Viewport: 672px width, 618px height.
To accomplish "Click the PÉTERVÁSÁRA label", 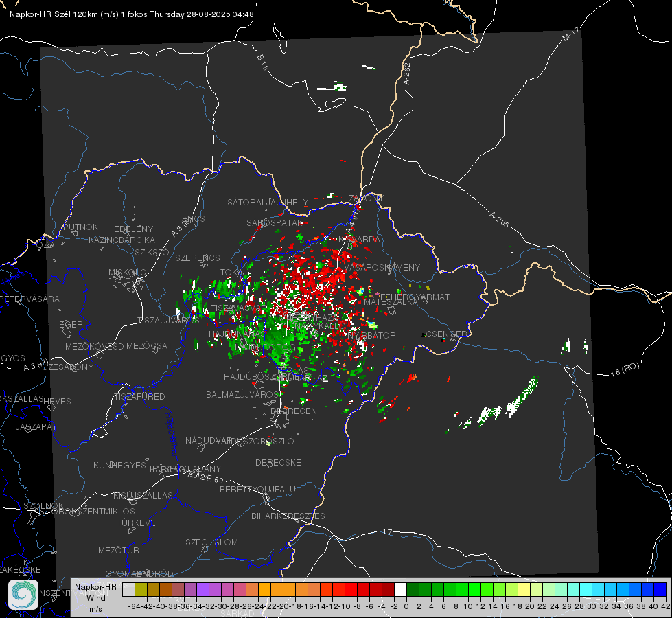I will (x=30, y=299).
